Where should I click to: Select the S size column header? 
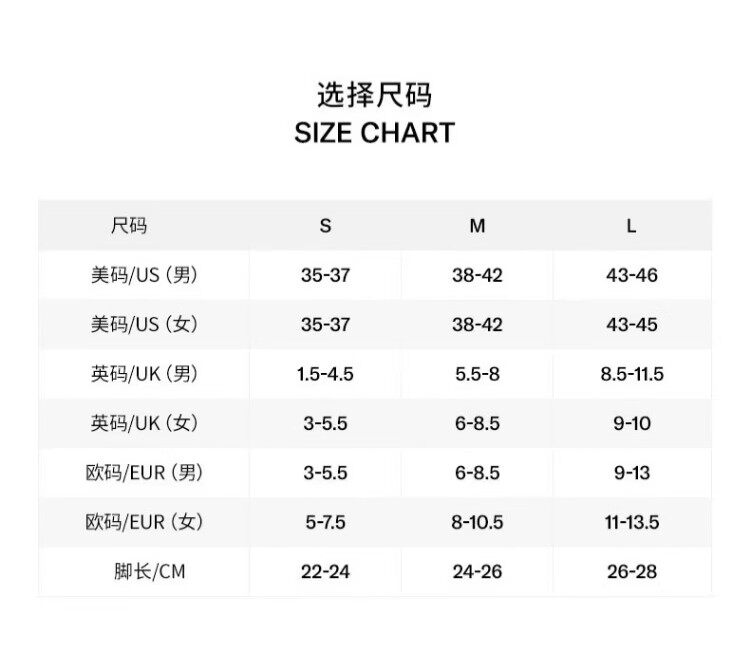pyautogui.click(x=325, y=226)
